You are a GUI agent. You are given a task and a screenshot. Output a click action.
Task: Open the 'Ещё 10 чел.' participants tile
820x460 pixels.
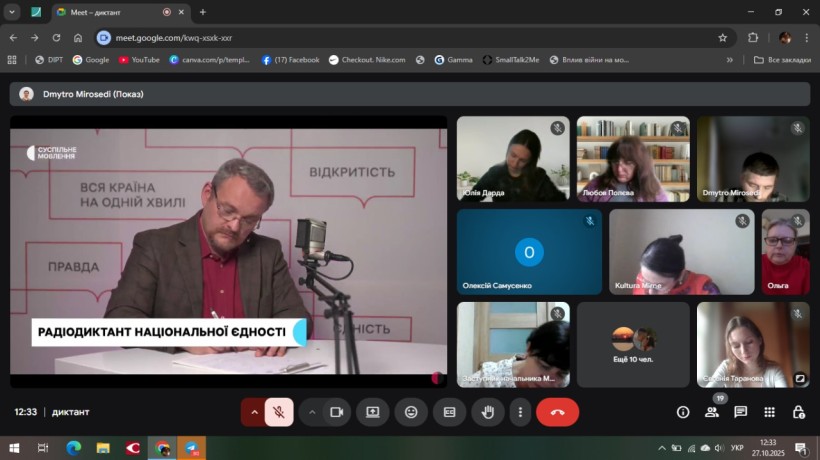633,345
